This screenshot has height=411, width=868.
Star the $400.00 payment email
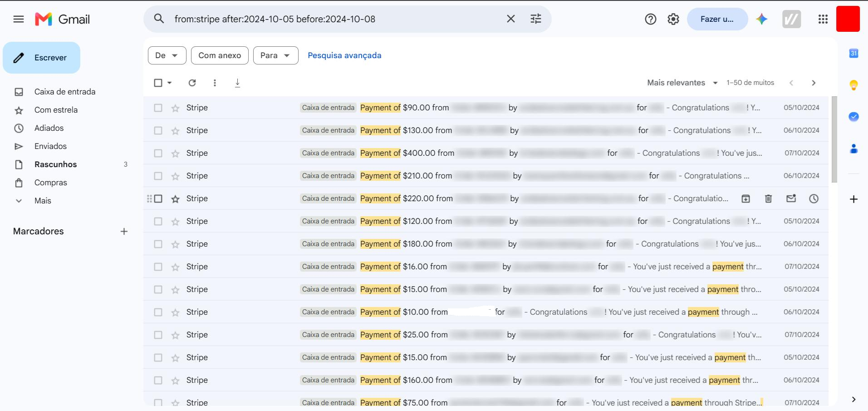pyautogui.click(x=175, y=154)
